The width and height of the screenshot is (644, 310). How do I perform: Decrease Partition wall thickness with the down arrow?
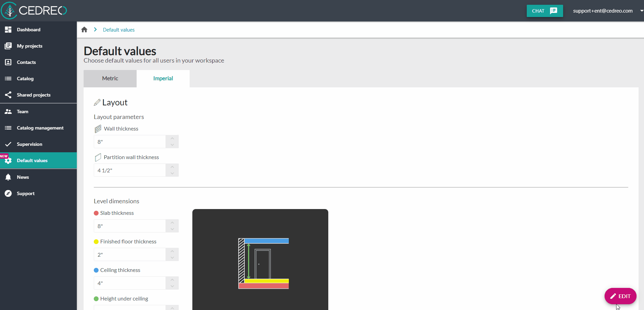coord(172,174)
